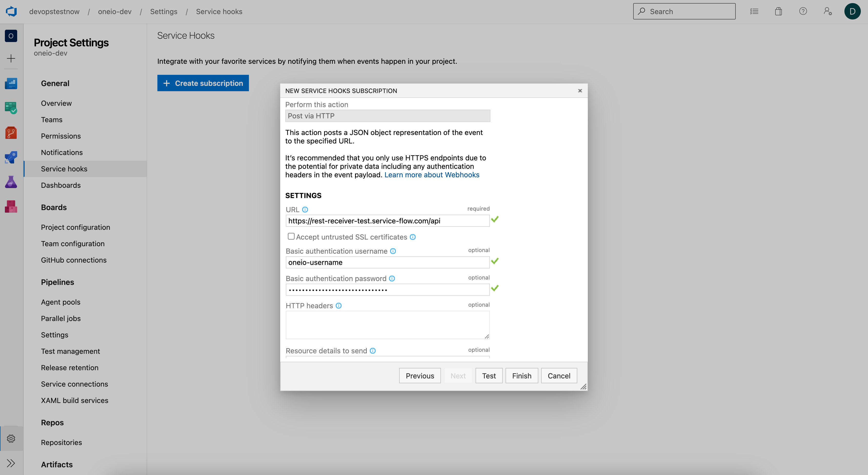
Task: Click the Cancel button
Action: point(559,376)
